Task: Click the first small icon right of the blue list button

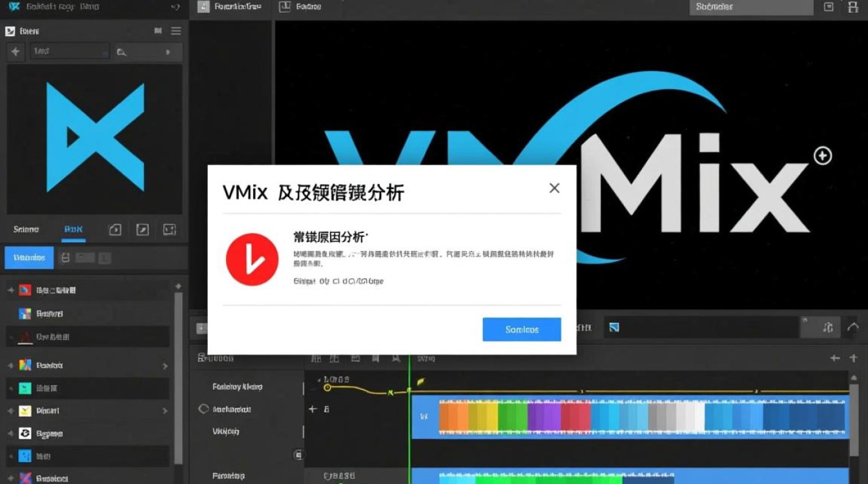Action: 65,258
